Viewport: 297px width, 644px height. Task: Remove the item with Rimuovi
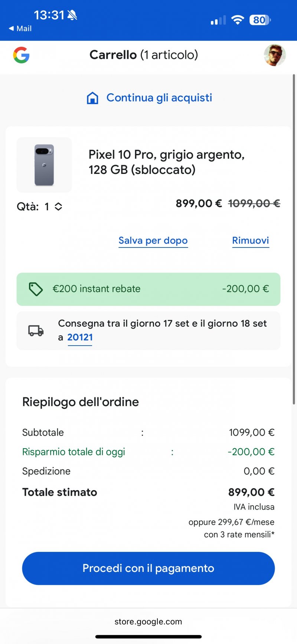point(250,240)
